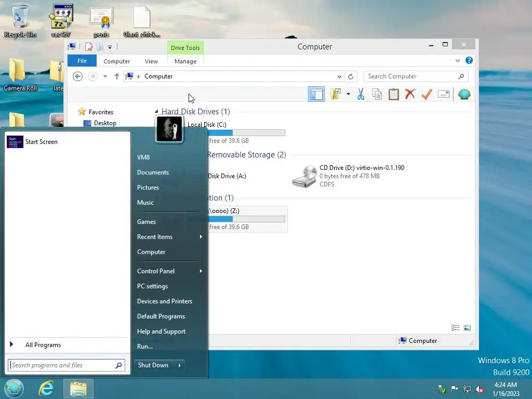532x399 pixels.
Task: Click the shell icon in Explorer toolbar
Action: point(464,94)
